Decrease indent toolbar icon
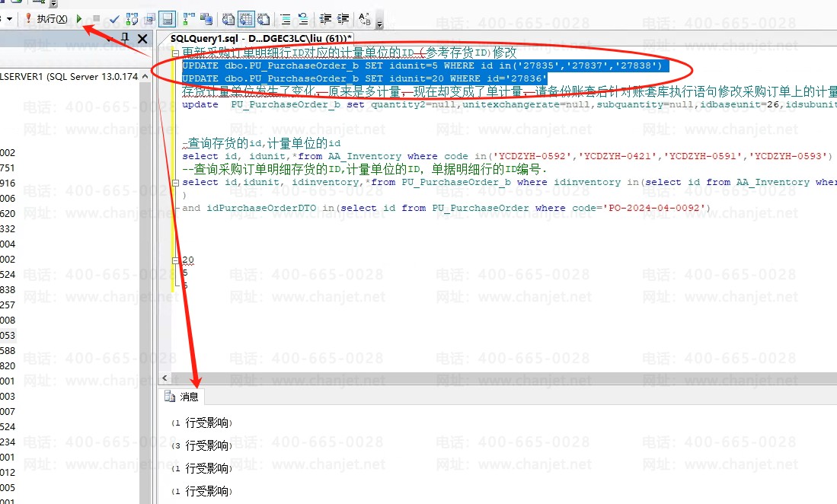Viewport: 837px width, 504px height. (325, 19)
